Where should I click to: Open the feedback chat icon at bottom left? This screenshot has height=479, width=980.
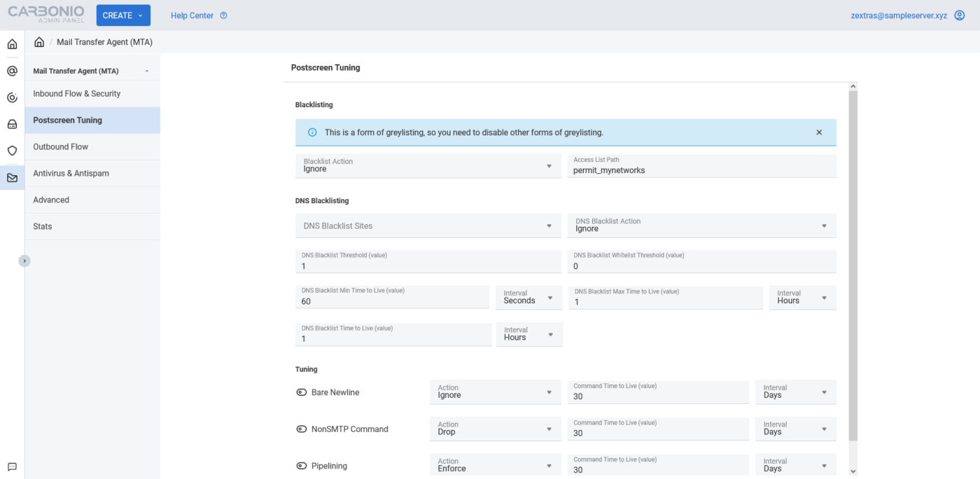11,466
